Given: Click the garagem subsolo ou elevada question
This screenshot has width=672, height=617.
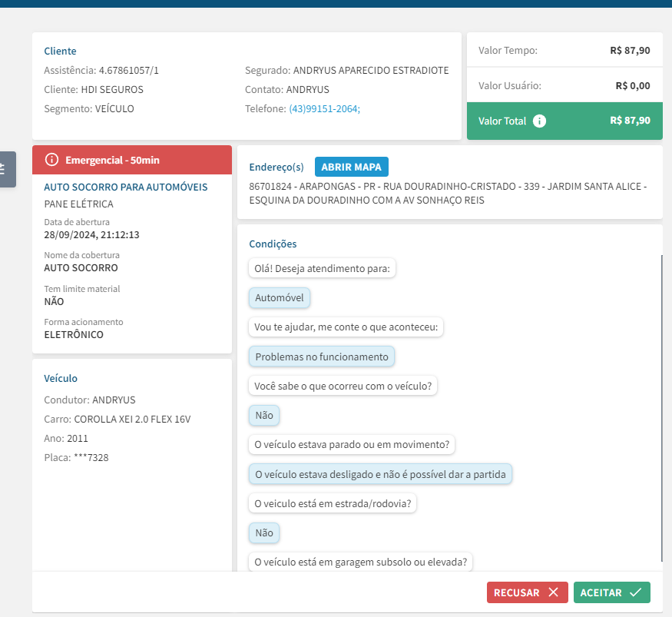Looking at the screenshot, I should point(361,562).
